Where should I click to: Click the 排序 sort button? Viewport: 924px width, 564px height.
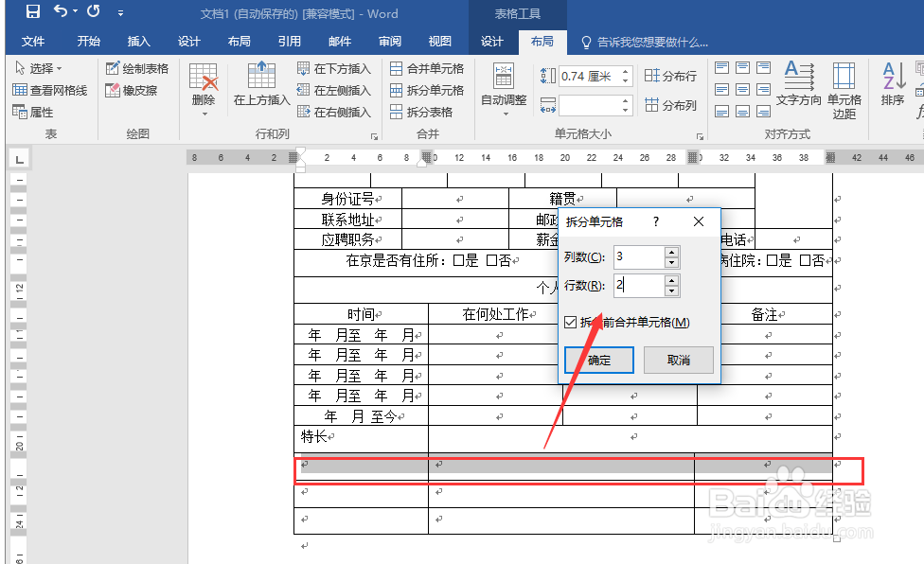(893, 83)
